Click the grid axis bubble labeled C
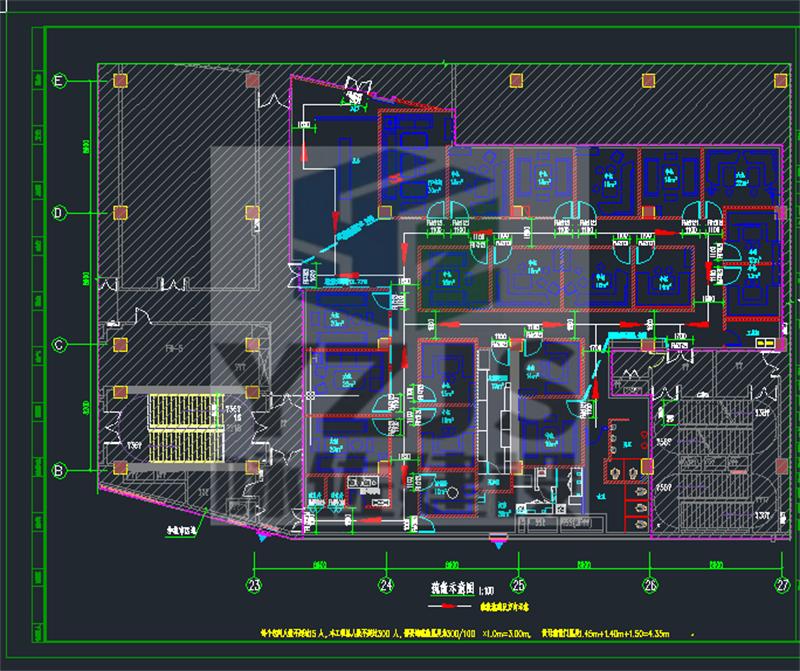Viewport: 800px width, 671px height. click(59, 345)
